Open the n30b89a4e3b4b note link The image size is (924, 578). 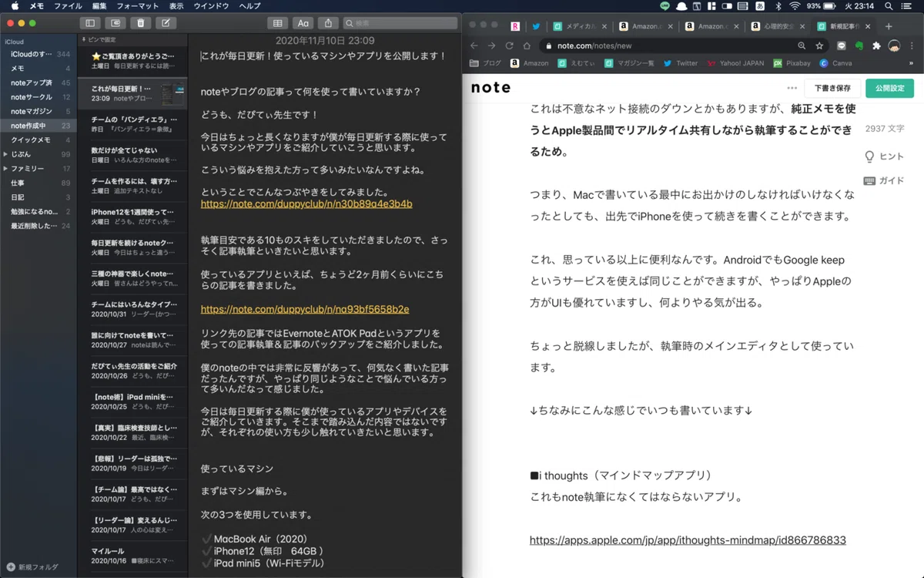click(306, 204)
